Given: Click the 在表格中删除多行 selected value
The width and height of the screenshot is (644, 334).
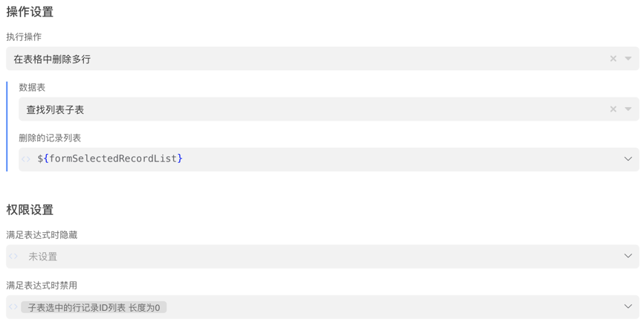Looking at the screenshot, I should pyautogui.click(x=52, y=59).
